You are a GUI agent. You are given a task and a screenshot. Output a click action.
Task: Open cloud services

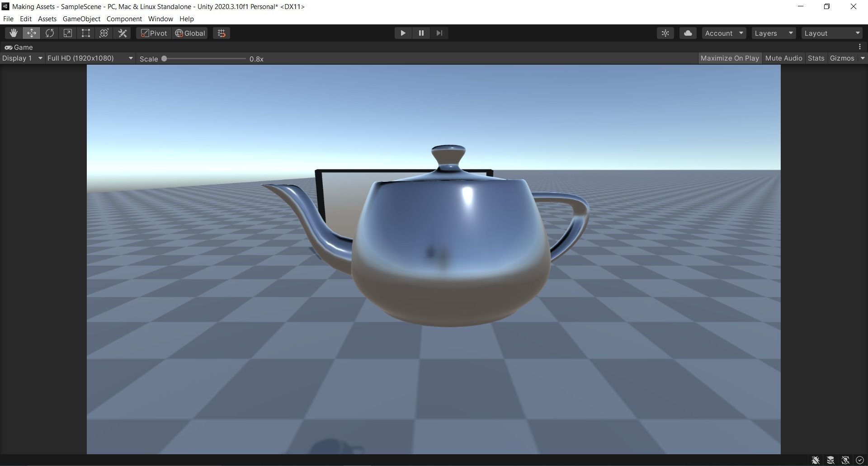pos(688,33)
